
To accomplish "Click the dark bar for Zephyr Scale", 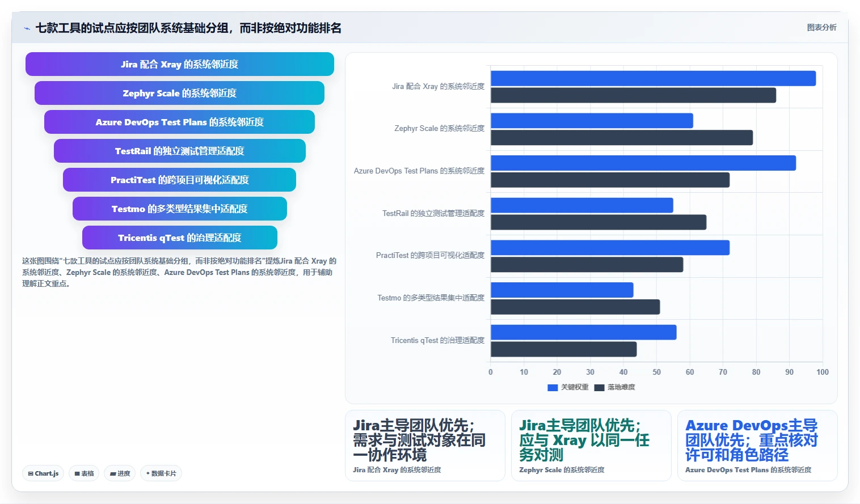I will (622, 138).
